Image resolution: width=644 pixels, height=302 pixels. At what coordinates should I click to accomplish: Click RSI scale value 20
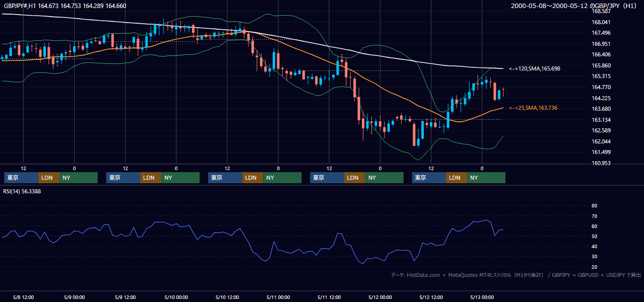click(x=594, y=267)
